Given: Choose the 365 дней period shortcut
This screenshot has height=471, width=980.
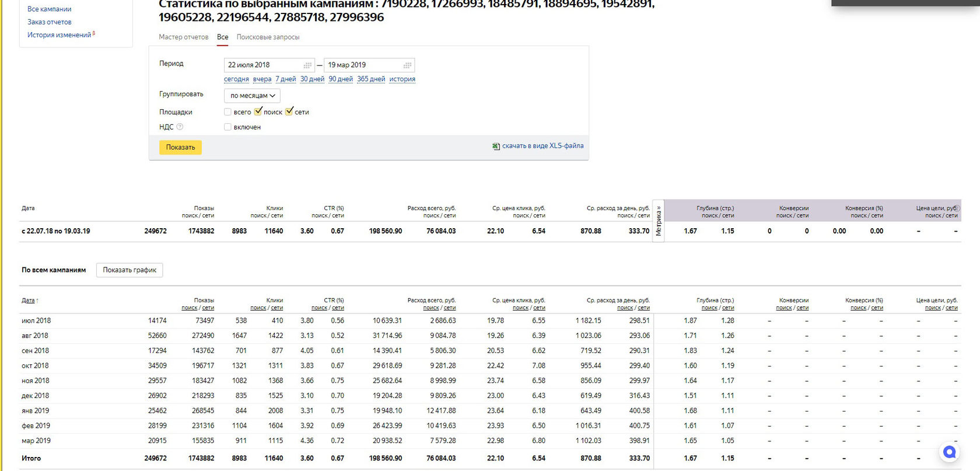Looking at the screenshot, I should (x=371, y=79).
